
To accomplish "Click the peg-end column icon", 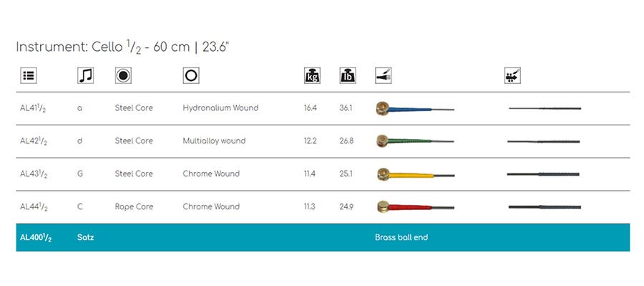I will coord(512,76).
